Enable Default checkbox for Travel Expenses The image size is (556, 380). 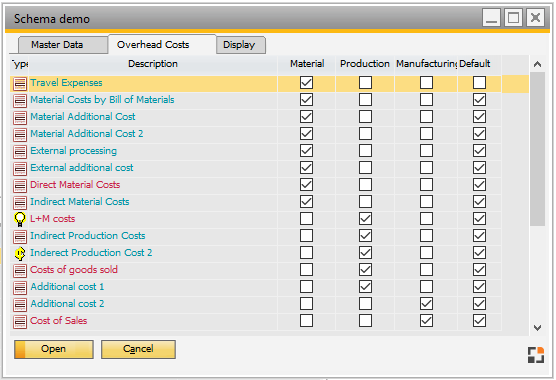click(x=479, y=83)
